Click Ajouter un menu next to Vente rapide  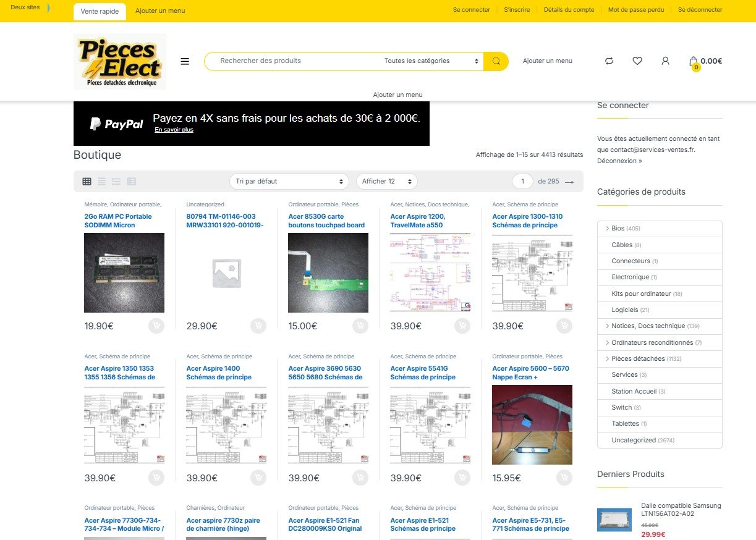click(x=160, y=11)
